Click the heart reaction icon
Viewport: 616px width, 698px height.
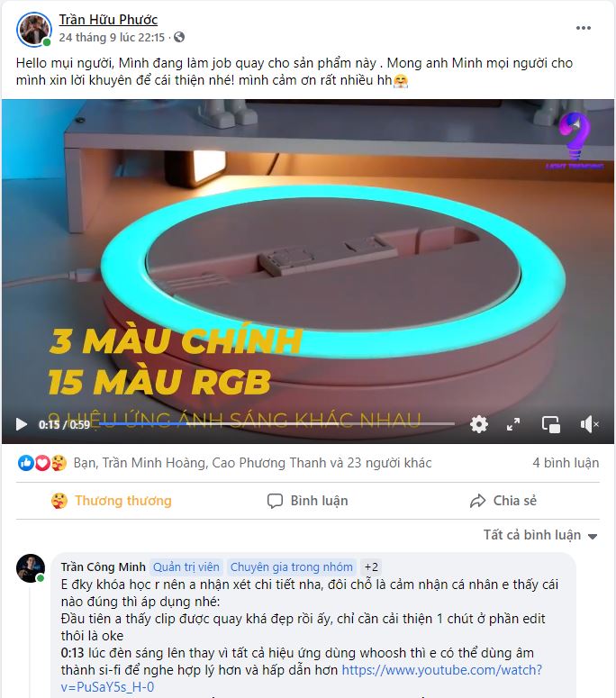42,463
